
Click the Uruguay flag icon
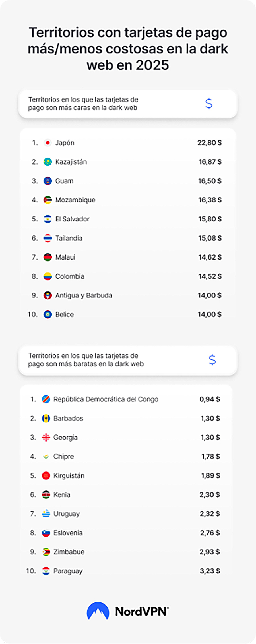pos(46,513)
